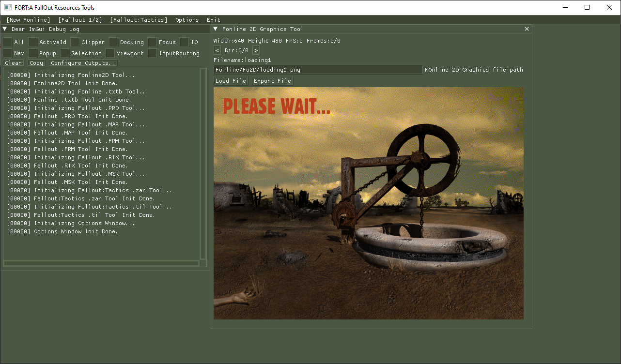Collapse the Fonline 2D Graphics Tool window
Viewport: 621px width, 364px height.
tap(216, 29)
